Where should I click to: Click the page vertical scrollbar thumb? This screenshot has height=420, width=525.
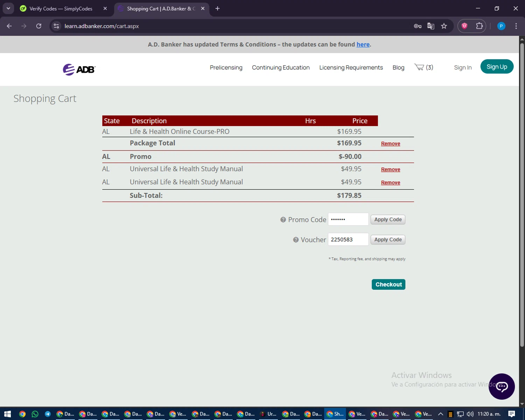[x=522, y=194]
